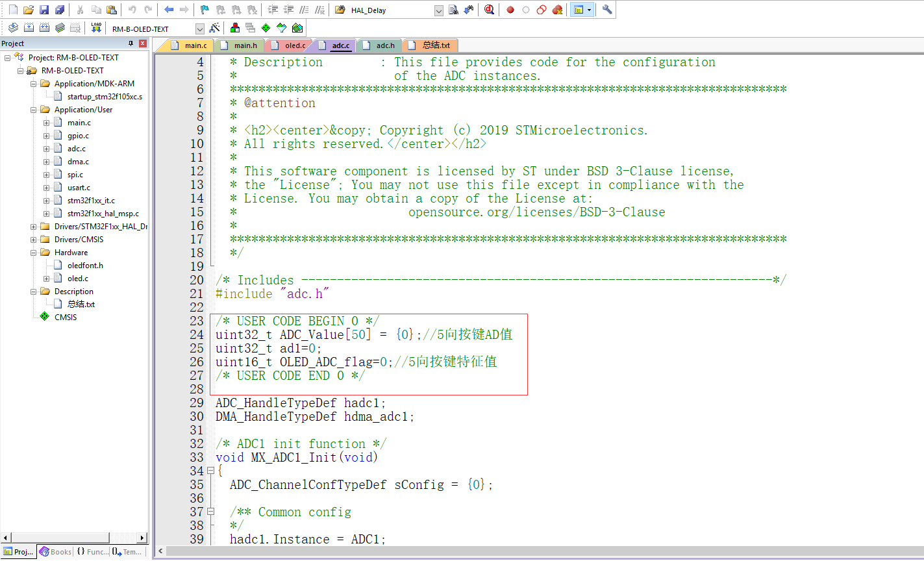Switch to the adc.h editor tab
The height and width of the screenshot is (561, 924).
point(380,45)
